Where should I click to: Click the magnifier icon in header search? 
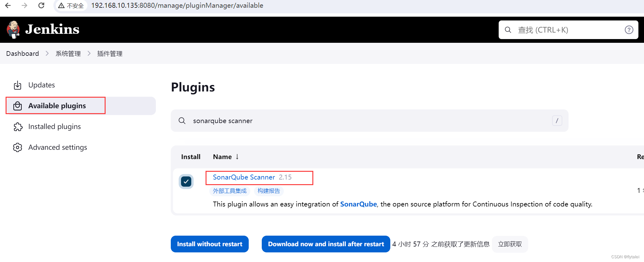coord(508,30)
